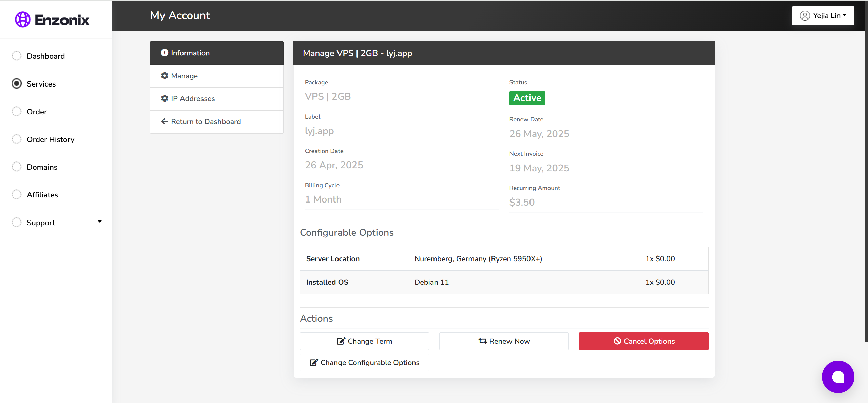The height and width of the screenshot is (403, 868).
Task: Switch to the Manage tab
Action: click(x=216, y=76)
